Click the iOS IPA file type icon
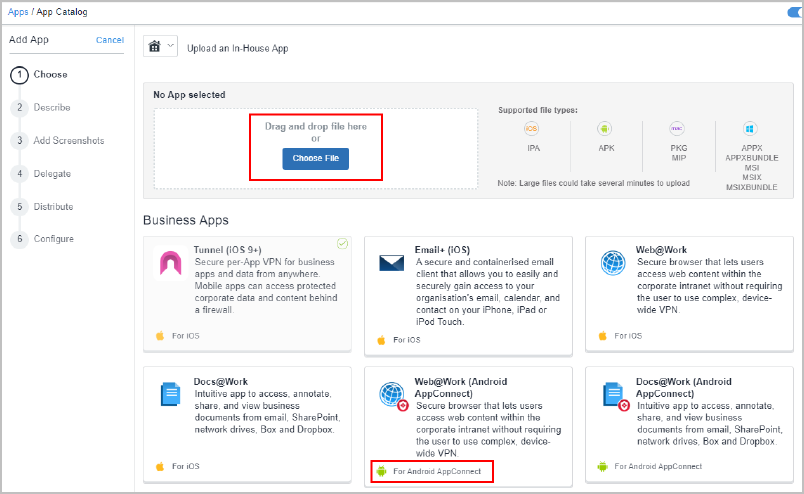 532,129
